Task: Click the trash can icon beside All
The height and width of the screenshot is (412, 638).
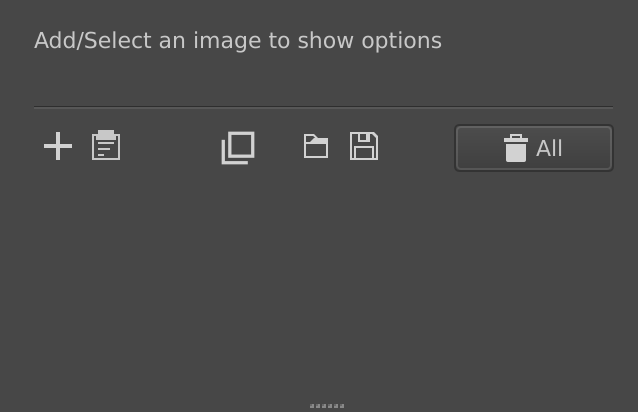Action: [x=516, y=148]
